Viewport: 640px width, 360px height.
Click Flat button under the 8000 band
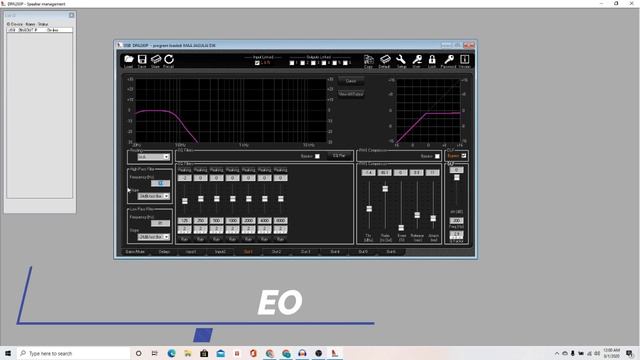280,240
